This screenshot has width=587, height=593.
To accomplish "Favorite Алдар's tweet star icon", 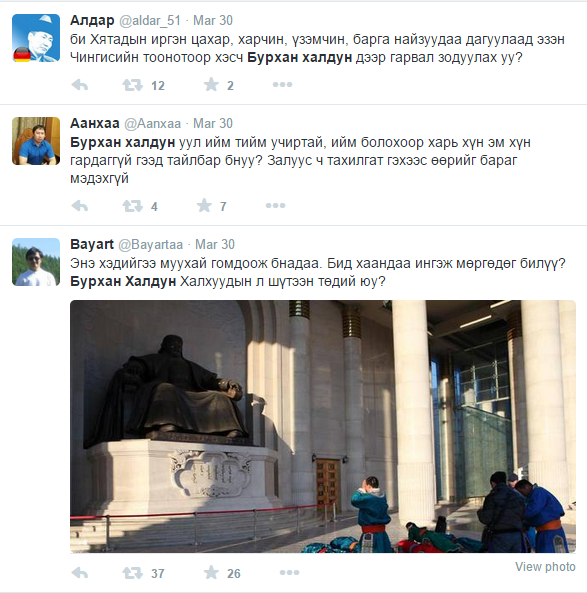I will pos(211,85).
